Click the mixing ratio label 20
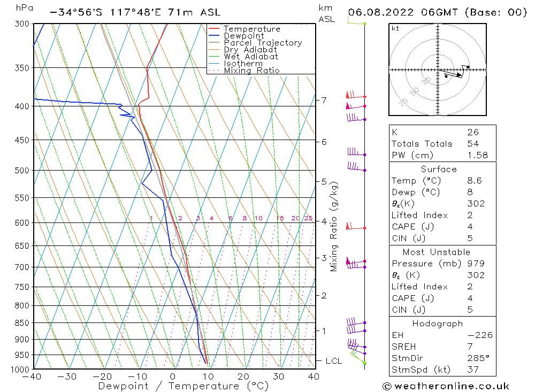The width and height of the screenshot is (535, 392). click(x=295, y=218)
